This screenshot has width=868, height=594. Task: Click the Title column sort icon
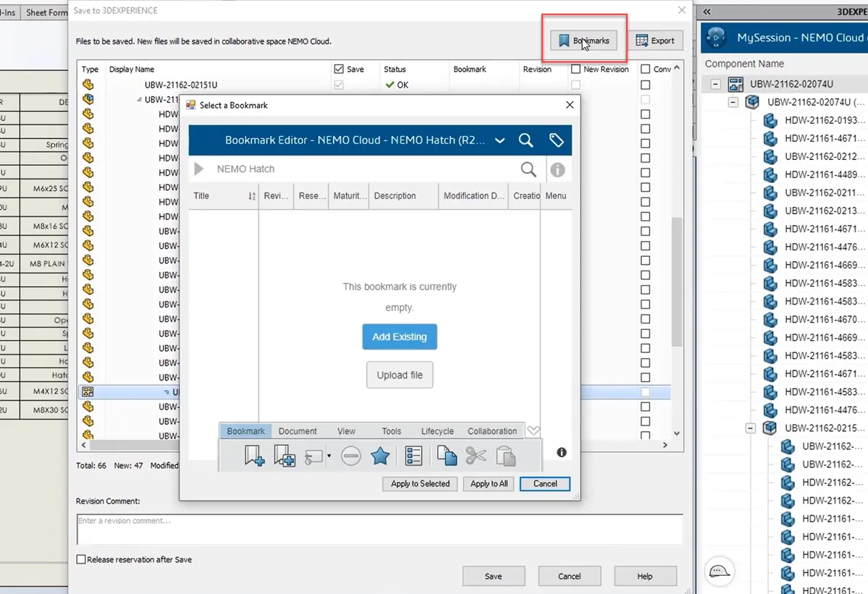coord(252,196)
